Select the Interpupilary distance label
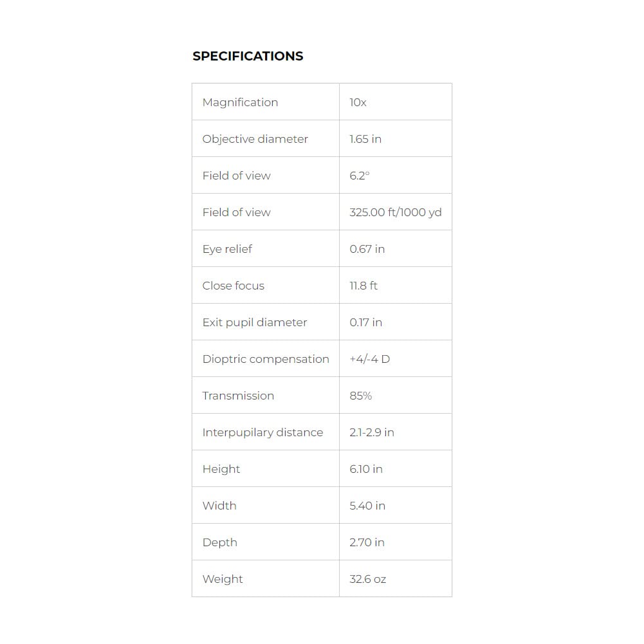 coord(263,432)
